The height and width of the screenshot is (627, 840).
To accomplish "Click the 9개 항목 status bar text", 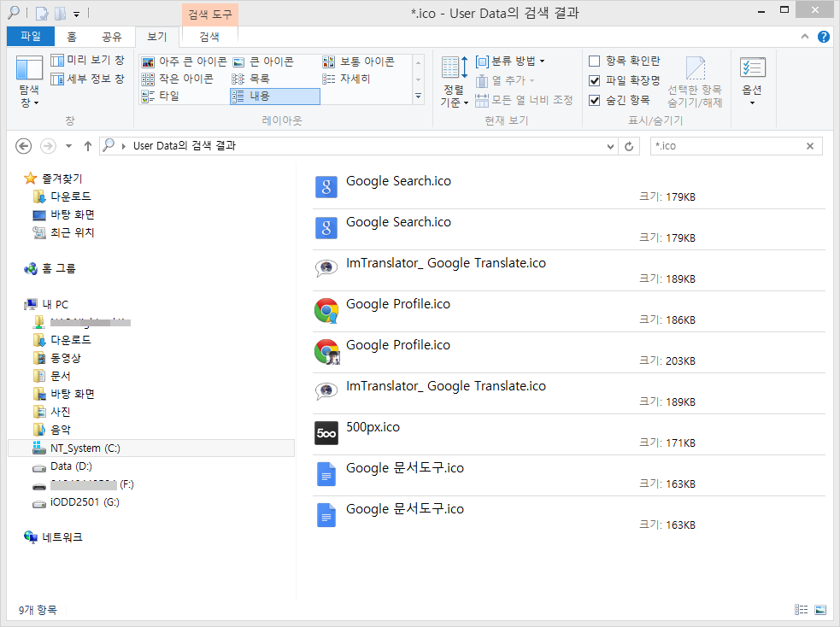I will click(x=38, y=610).
